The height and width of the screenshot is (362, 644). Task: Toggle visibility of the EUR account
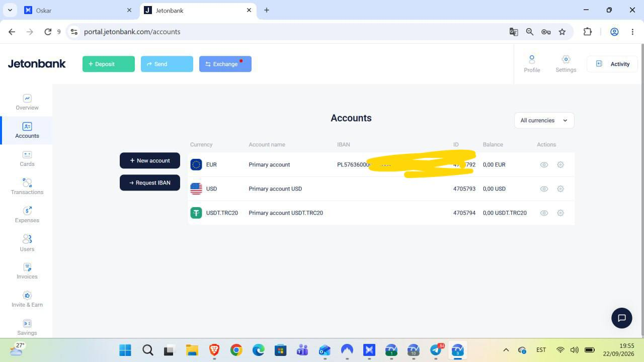click(x=544, y=164)
